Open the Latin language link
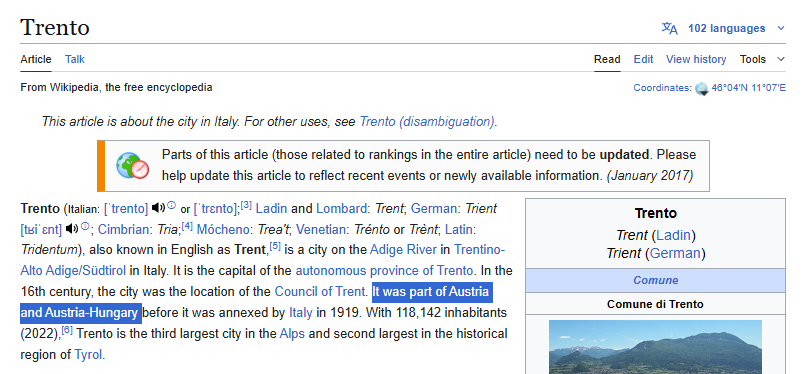This screenshot has height=374, width=806. (459, 229)
